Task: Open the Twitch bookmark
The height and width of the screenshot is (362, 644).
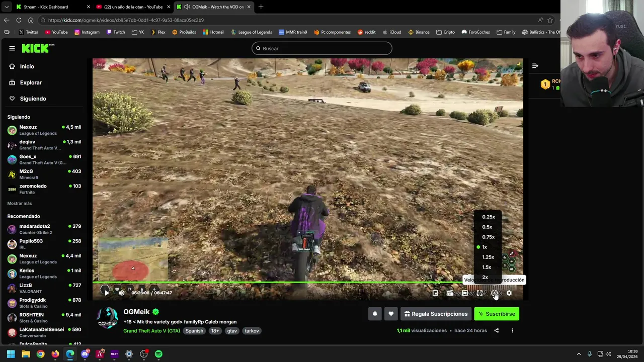Action: 116,32
